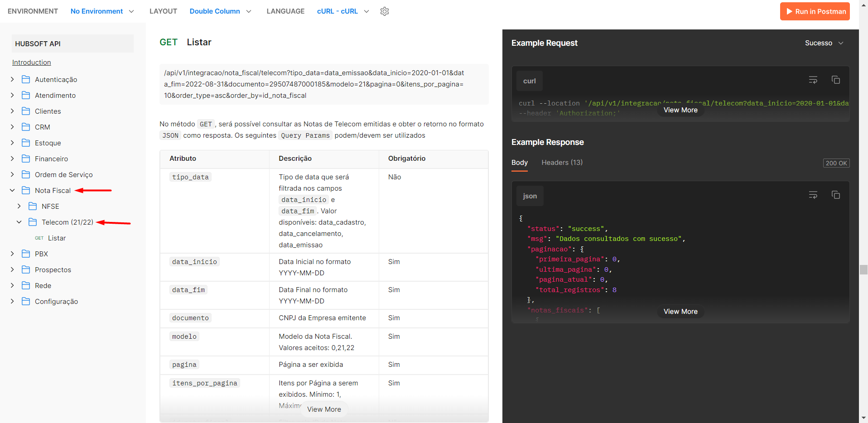Image resolution: width=868 pixels, height=423 pixels.
Task: Switch to the Body response tab
Action: (x=520, y=163)
